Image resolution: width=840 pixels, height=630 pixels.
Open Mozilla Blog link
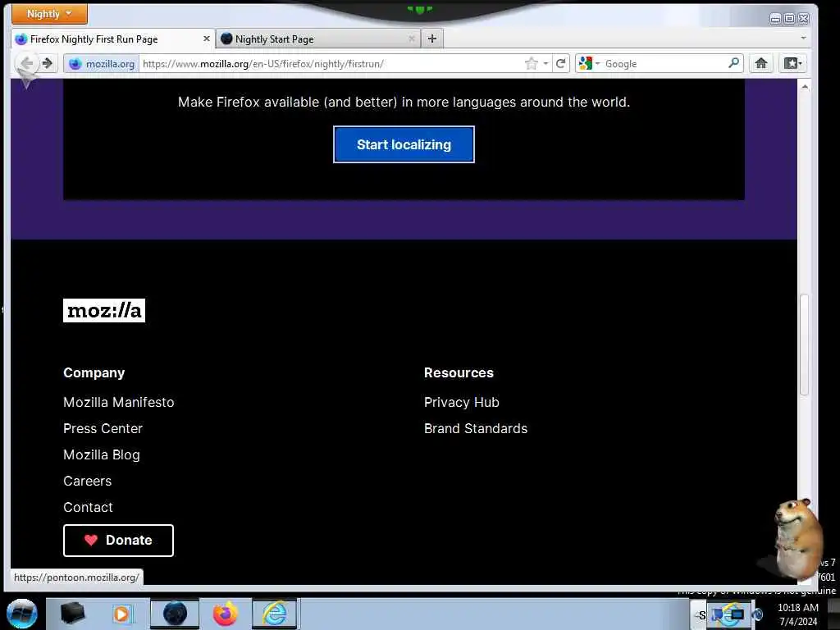tap(102, 454)
